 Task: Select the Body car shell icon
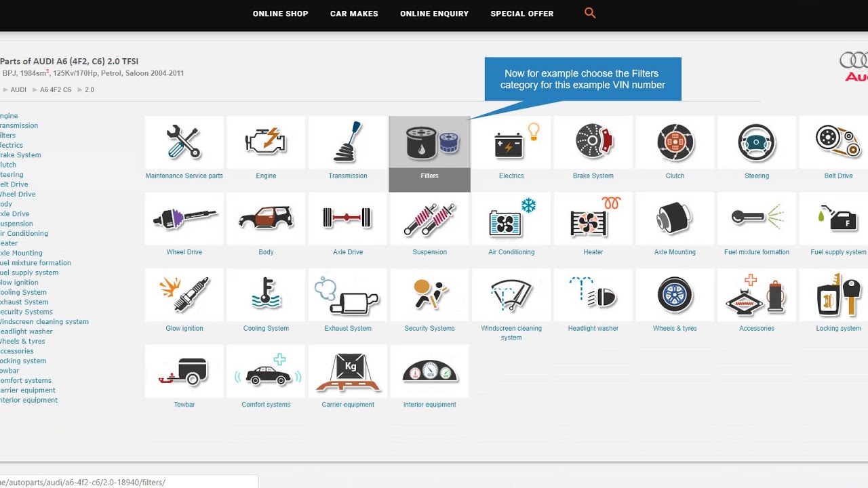(x=266, y=218)
